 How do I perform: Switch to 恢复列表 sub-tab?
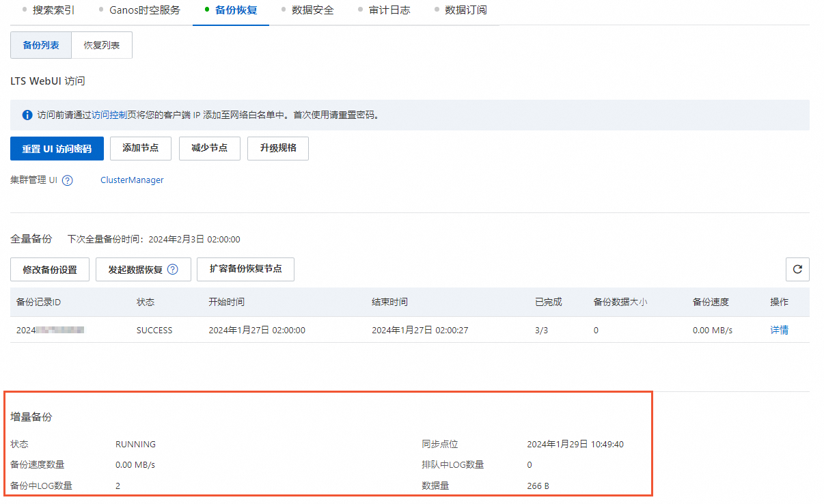[102, 45]
